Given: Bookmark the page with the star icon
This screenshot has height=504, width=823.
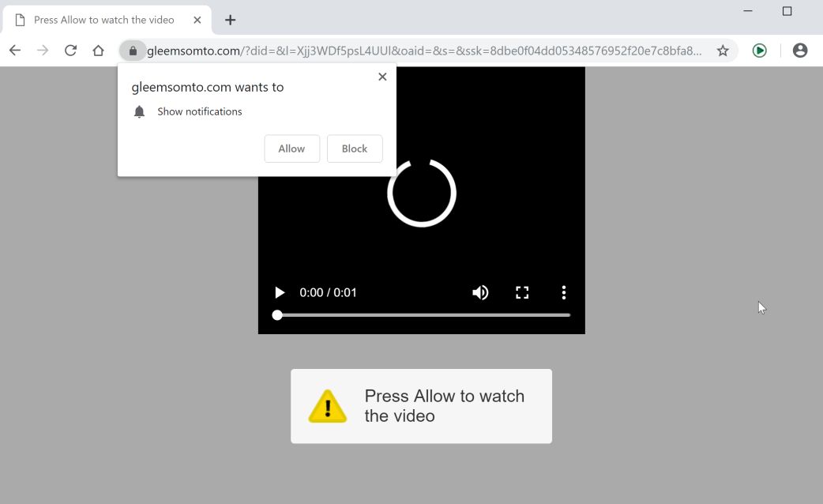Looking at the screenshot, I should 722,50.
